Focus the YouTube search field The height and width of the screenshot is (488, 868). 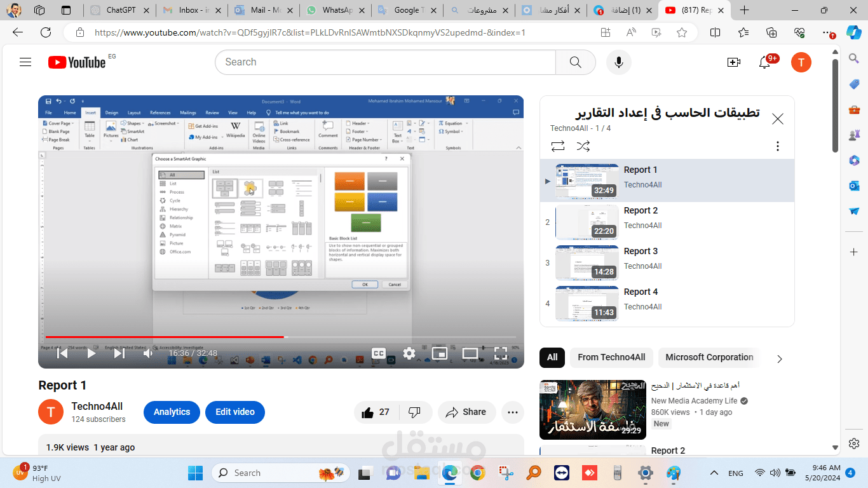tap(386, 62)
